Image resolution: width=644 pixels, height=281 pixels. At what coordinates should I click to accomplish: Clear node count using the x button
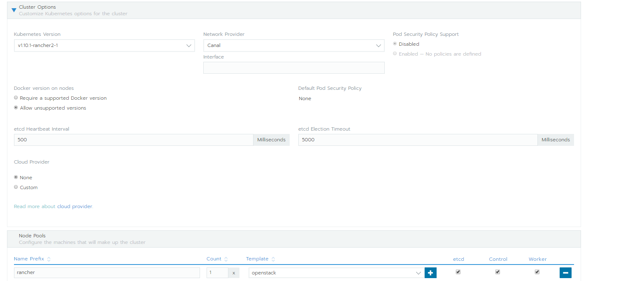point(233,272)
